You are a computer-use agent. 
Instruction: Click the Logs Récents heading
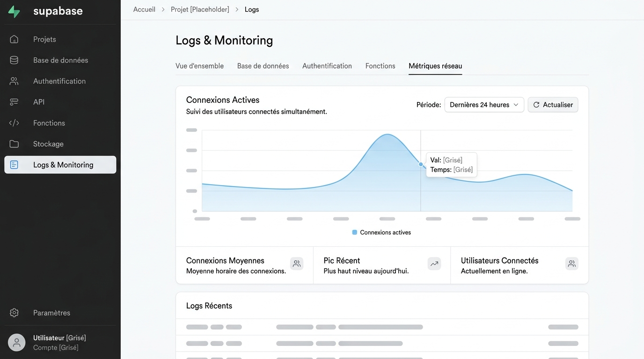click(x=209, y=306)
